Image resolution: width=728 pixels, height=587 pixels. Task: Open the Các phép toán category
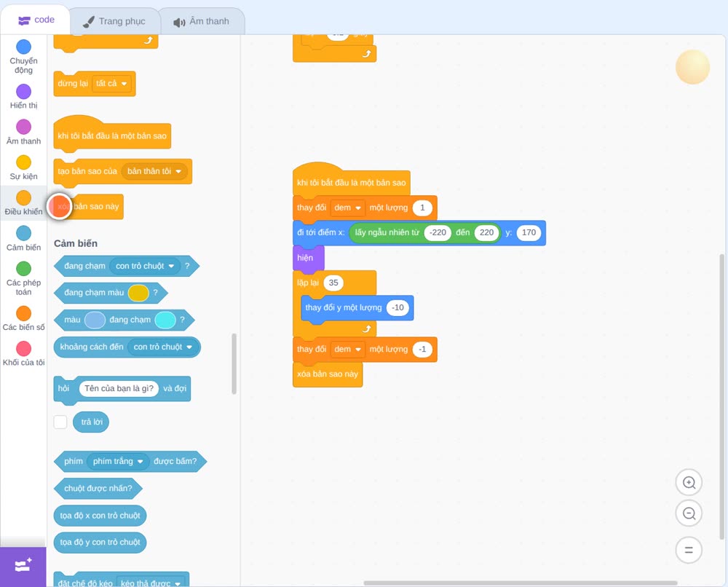[x=24, y=279]
